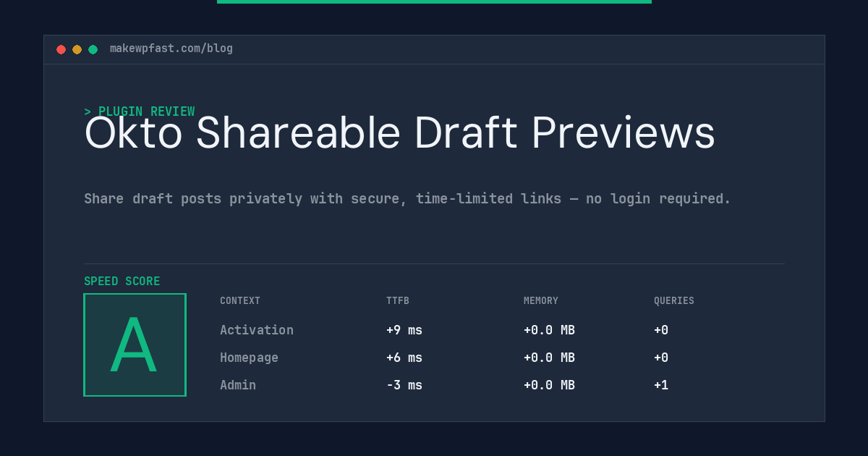Click the green progress bar at top
This screenshot has height=456, width=868.
click(434, 1)
